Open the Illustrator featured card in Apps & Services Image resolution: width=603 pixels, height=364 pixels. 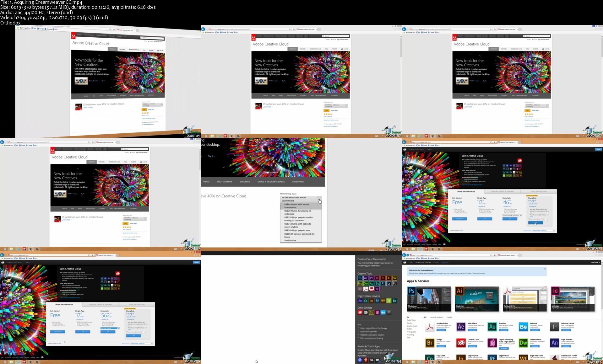pos(477,299)
